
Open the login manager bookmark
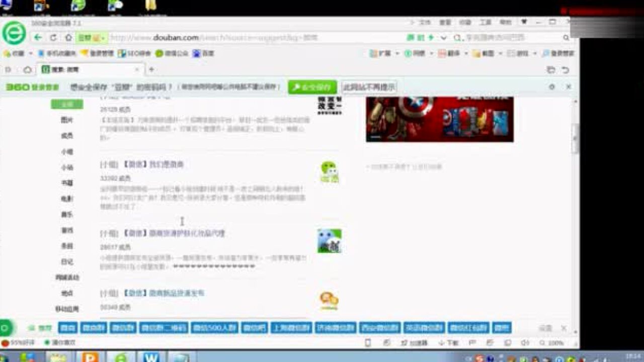(97, 53)
